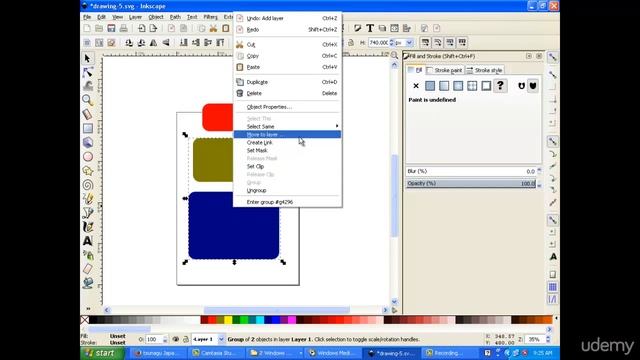Toggle the nonzero fill rule heart icon
This screenshot has width=640, height=360.
click(x=533, y=86)
